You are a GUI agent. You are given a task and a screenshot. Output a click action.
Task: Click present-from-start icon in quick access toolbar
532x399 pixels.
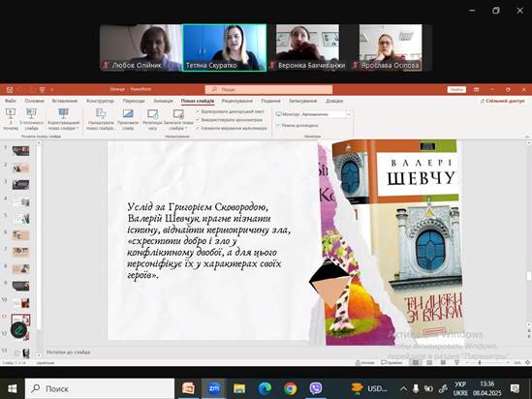click(42, 89)
